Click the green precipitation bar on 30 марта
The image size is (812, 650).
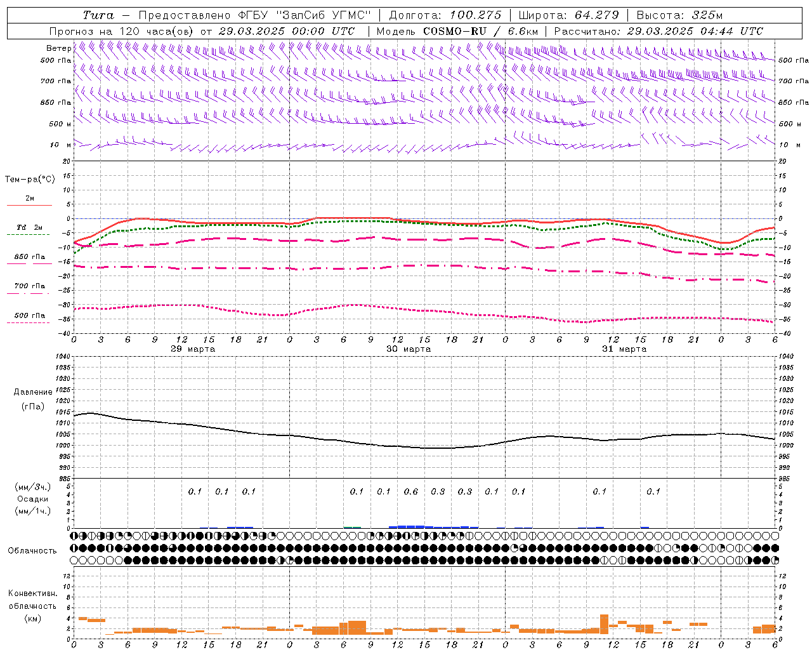pos(352,527)
